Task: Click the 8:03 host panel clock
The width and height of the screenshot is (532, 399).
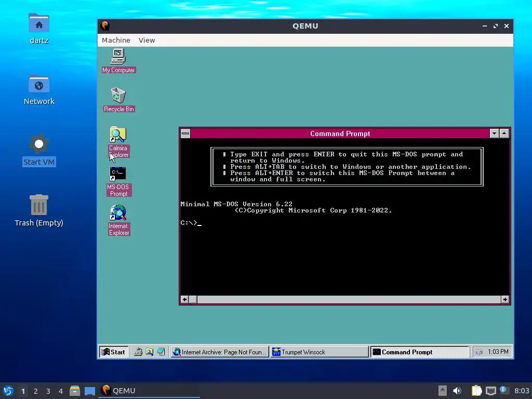Action: [522, 391]
